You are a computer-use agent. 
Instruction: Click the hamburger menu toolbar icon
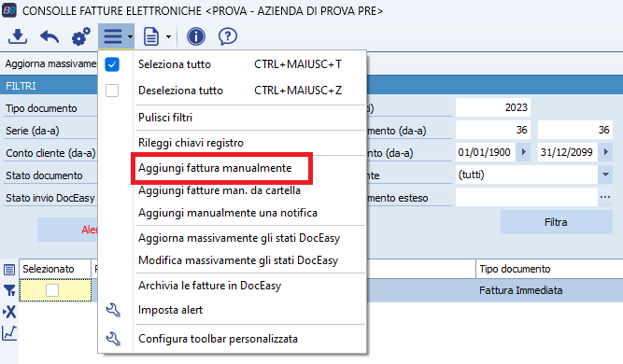click(113, 36)
